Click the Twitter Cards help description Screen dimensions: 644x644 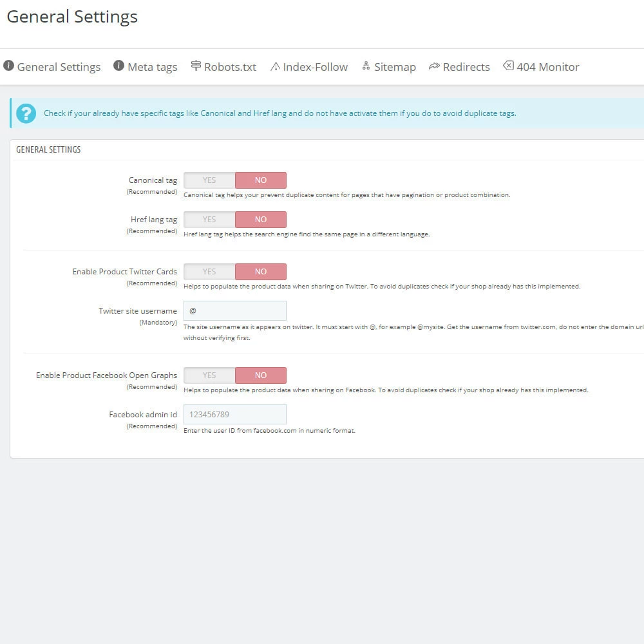[x=382, y=287]
